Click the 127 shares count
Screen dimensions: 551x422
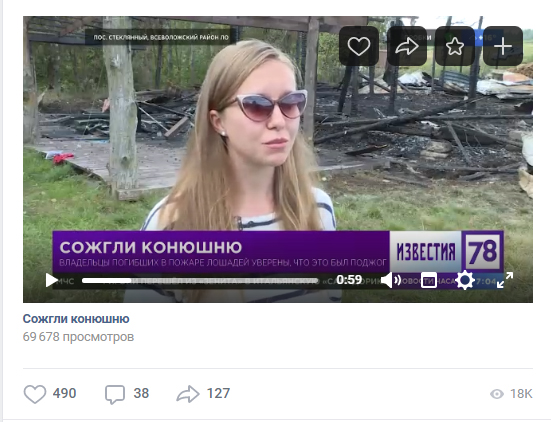point(218,393)
